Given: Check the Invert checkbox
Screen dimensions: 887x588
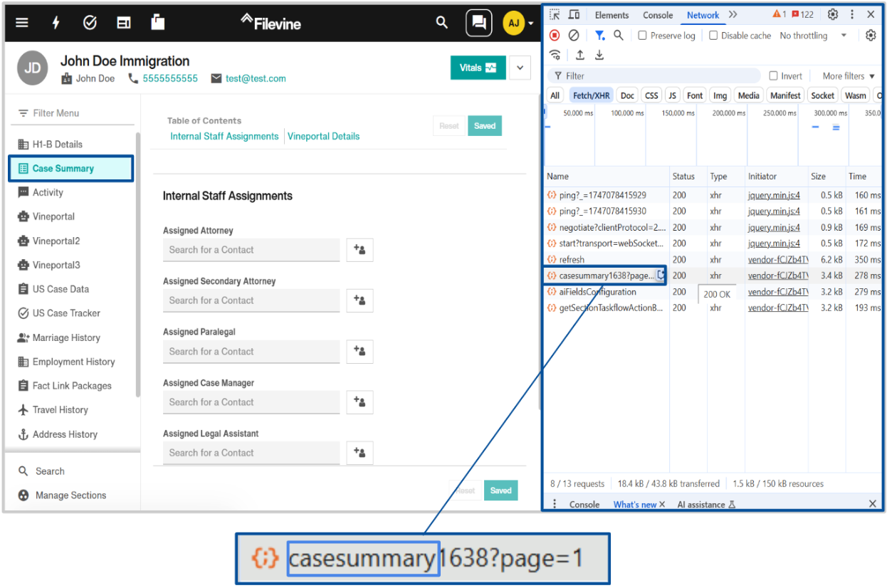Looking at the screenshot, I should point(774,76).
